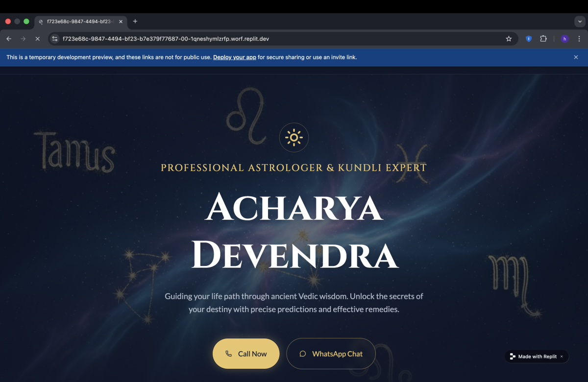Bookmark this page with the star icon
This screenshot has width=588, height=382.
coord(509,39)
